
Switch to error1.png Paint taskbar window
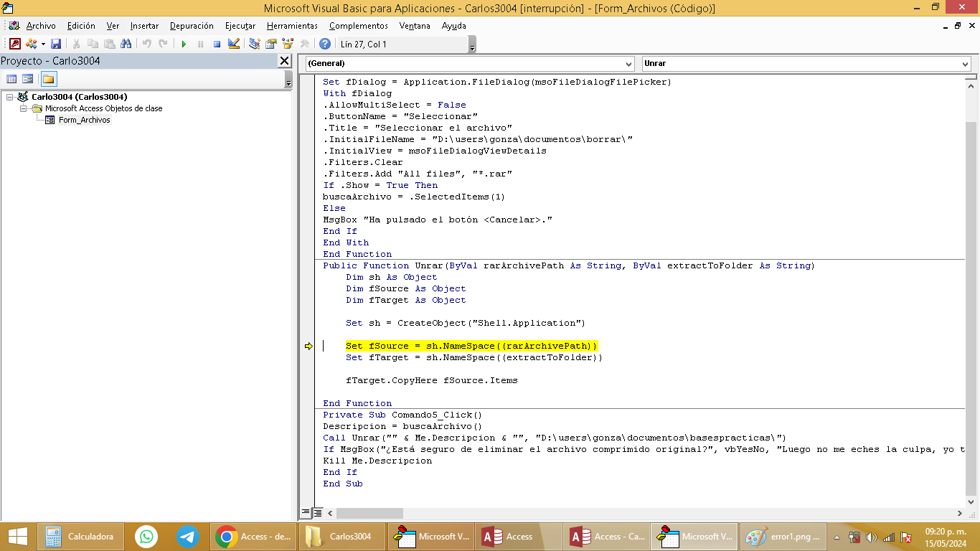tap(783, 536)
